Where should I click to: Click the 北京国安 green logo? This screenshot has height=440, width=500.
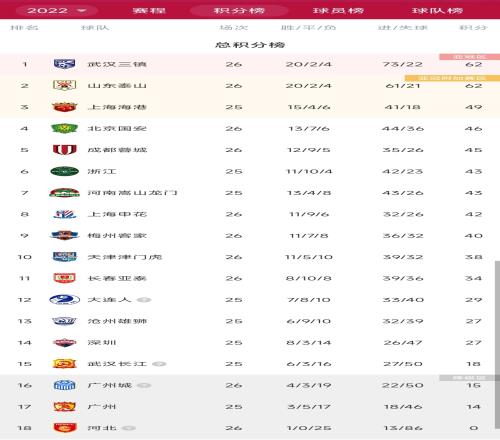pos(64,128)
